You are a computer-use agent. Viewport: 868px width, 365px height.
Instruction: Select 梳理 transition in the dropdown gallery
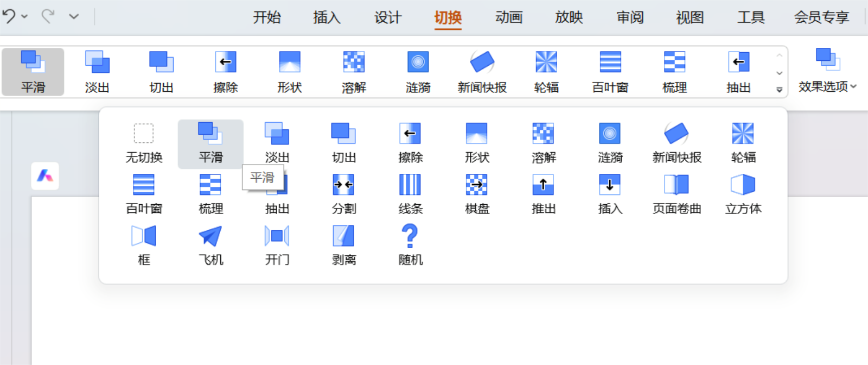pyautogui.click(x=210, y=194)
